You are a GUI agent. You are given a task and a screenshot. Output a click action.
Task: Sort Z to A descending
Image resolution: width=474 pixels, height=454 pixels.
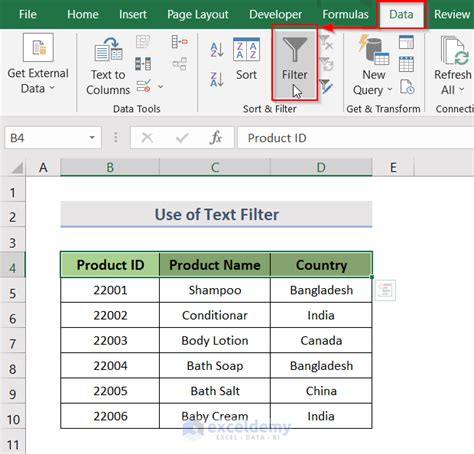pyautogui.click(x=217, y=79)
